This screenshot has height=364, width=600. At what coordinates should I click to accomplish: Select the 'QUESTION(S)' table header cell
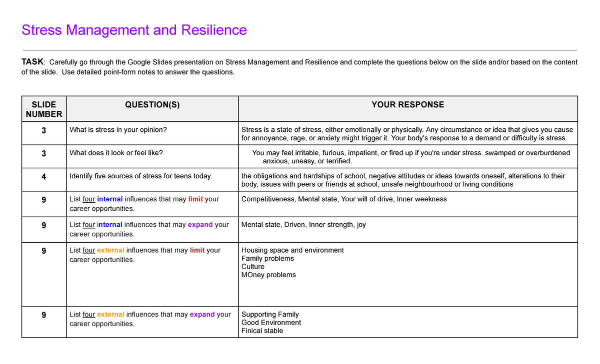[152, 105]
